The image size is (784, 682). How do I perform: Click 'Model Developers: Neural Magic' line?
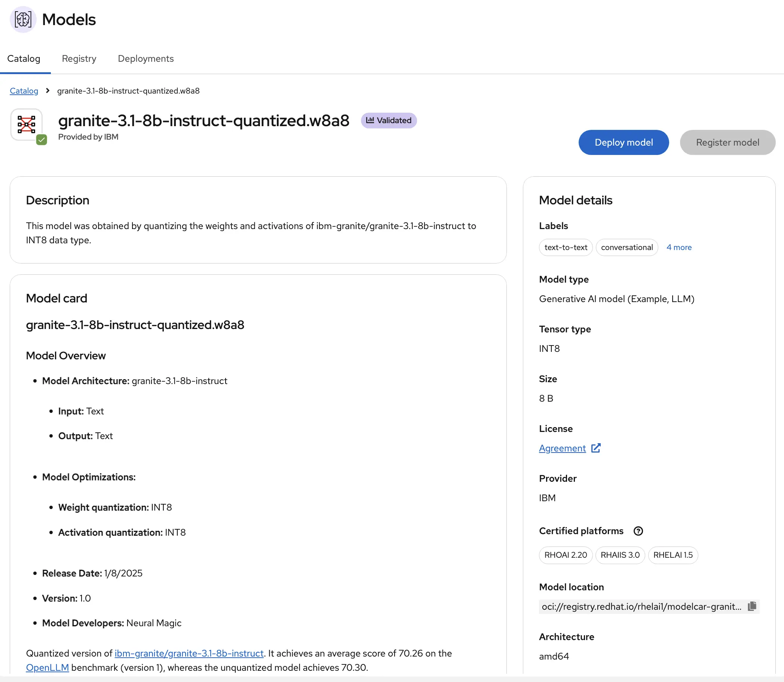(112, 623)
